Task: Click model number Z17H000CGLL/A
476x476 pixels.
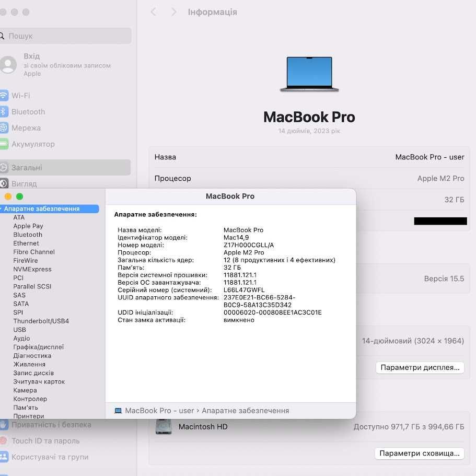Action: [x=249, y=245]
